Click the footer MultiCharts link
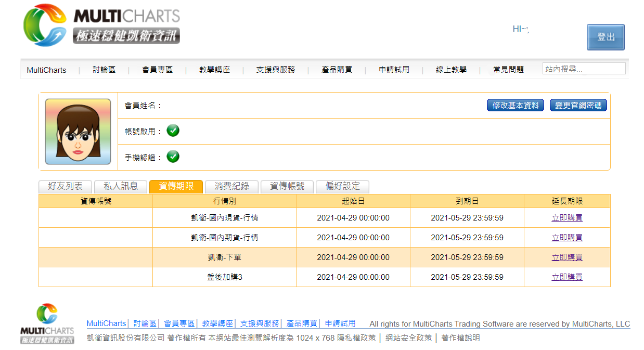Viewport: 644px width, 350px height. (106, 323)
